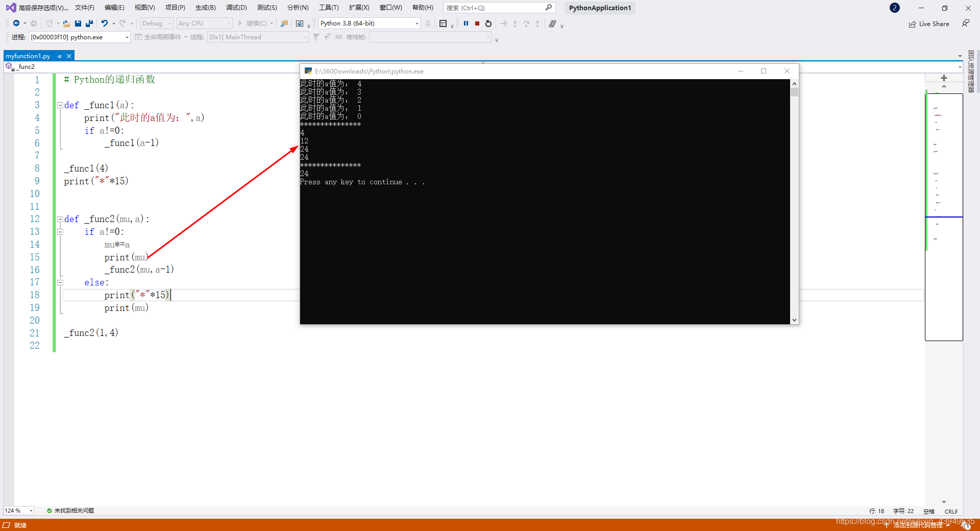
Task: Click the Step Into icon
Action: coord(515,23)
